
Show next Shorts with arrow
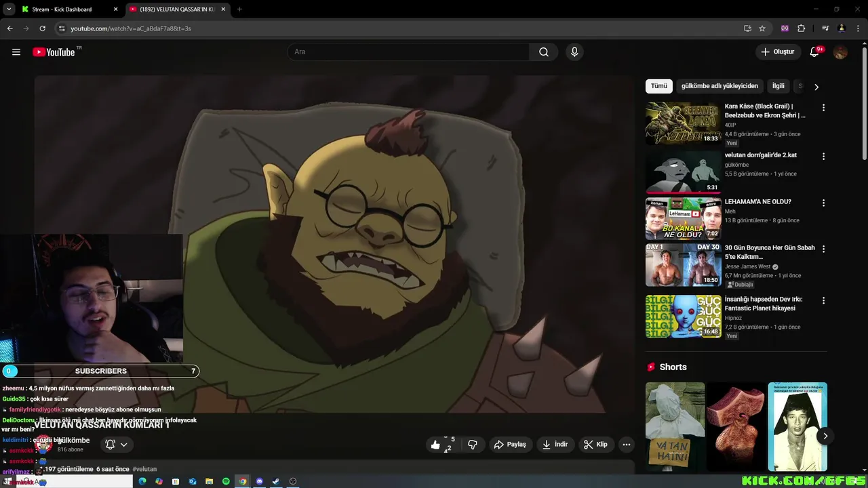click(825, 436)
